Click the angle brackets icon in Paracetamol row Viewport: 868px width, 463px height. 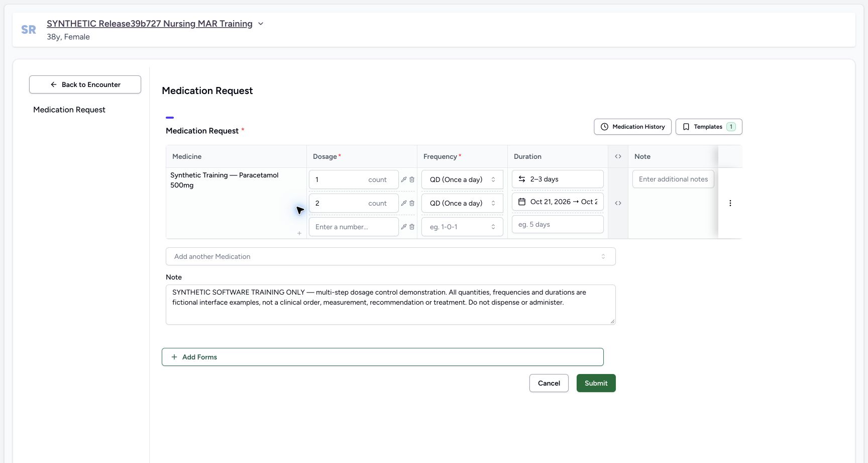(618, 203)
